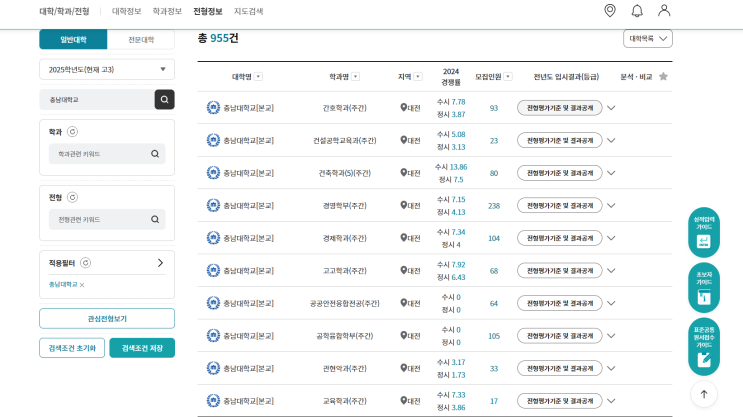Click university logo in 공공안전융합전공 row

point(213,303)
